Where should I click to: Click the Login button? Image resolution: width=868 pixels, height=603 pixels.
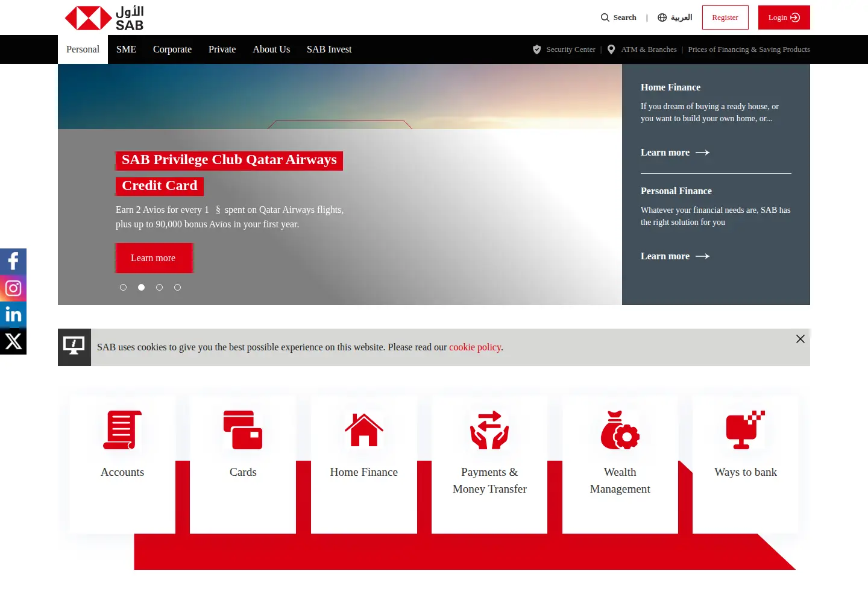tap(784, 17)
